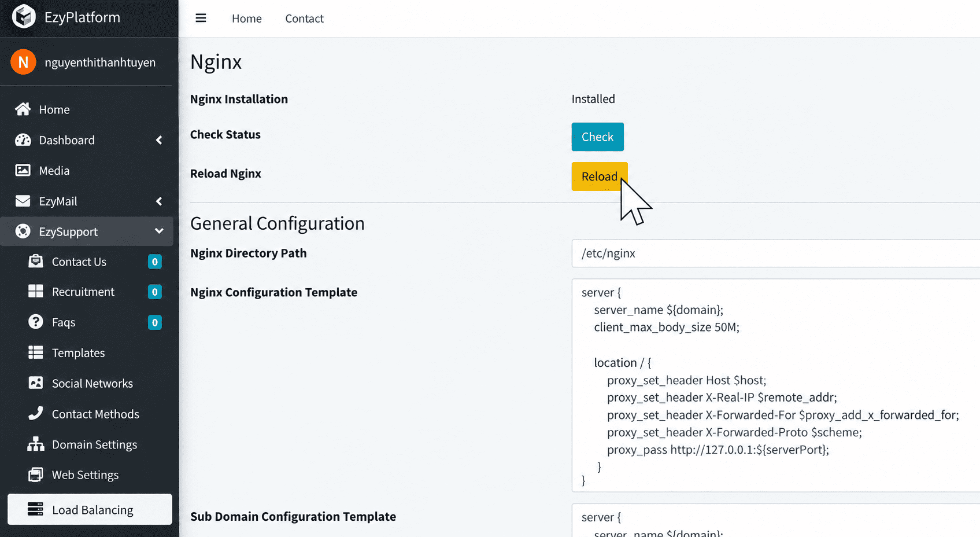Click the Dashboard gauge icon
This screenshot has height=537, width=980.
click(x=23, y=139)
